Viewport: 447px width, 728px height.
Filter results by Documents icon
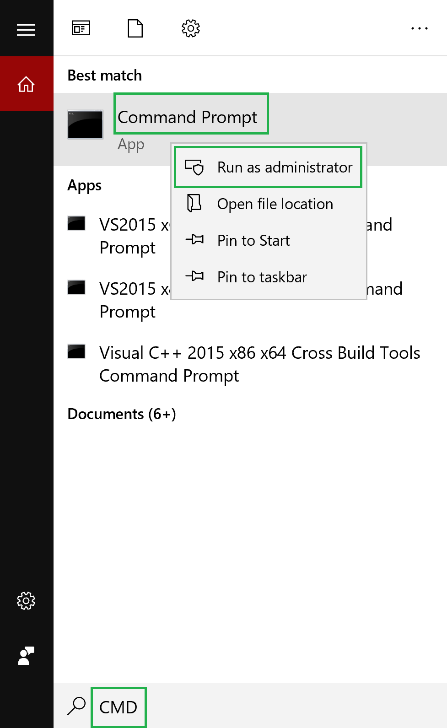pyautogui.click(x=135, y=28)
